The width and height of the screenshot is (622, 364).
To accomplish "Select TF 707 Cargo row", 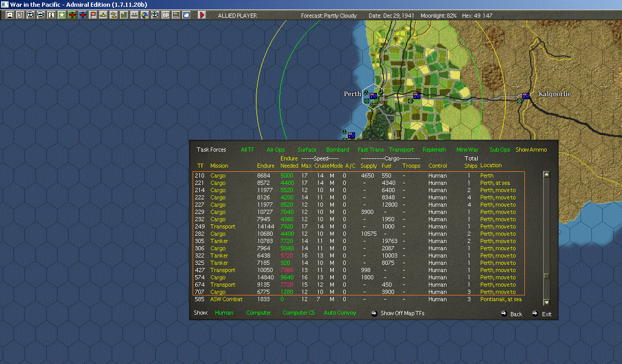I will [359, 292].
